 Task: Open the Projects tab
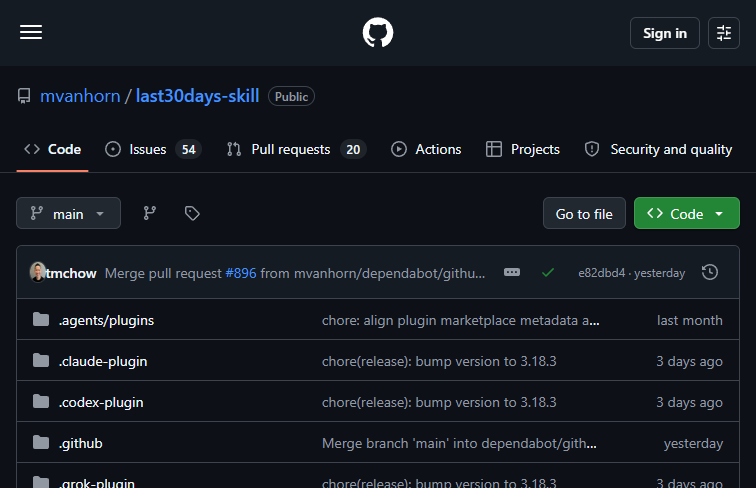(523, 149)
